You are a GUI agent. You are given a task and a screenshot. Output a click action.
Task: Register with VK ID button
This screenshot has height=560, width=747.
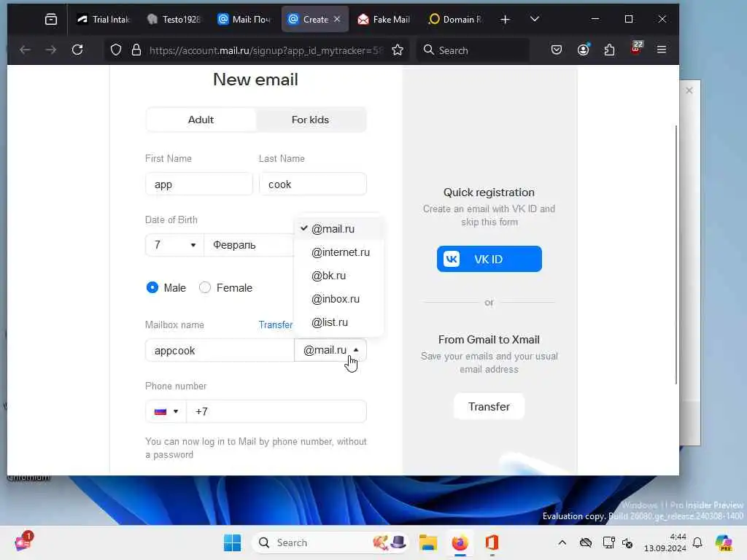click(x=489, y=259)
